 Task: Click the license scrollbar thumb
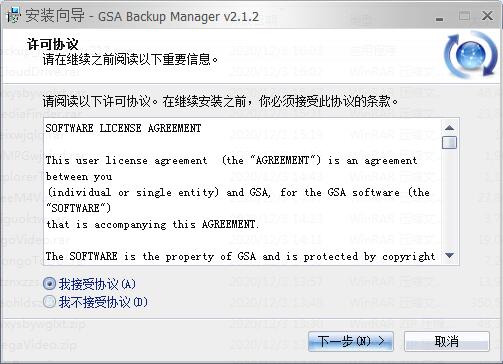pos(449,142)
